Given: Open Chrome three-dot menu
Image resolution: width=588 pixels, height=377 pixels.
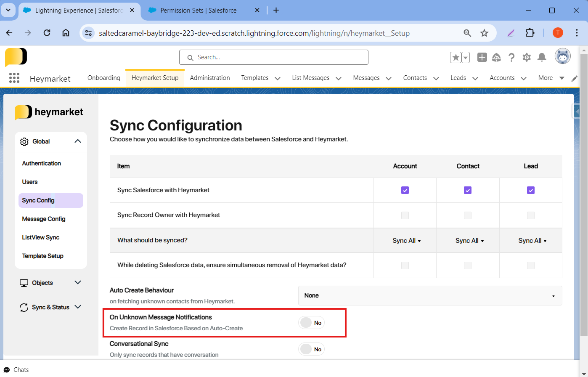Looking at the screenshot, I should point(577,33).
